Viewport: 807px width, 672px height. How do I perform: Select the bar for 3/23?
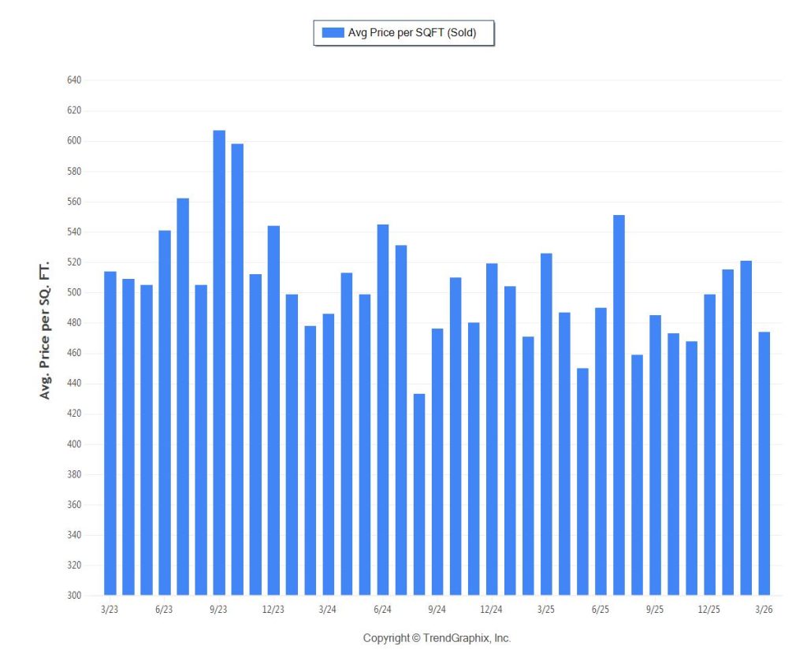point(110,433)
